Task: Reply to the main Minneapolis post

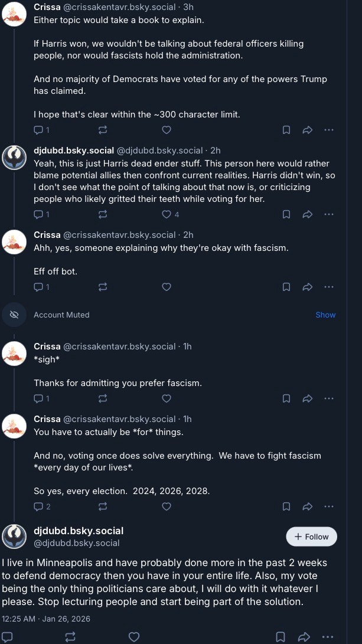Action: click(7, 636)
